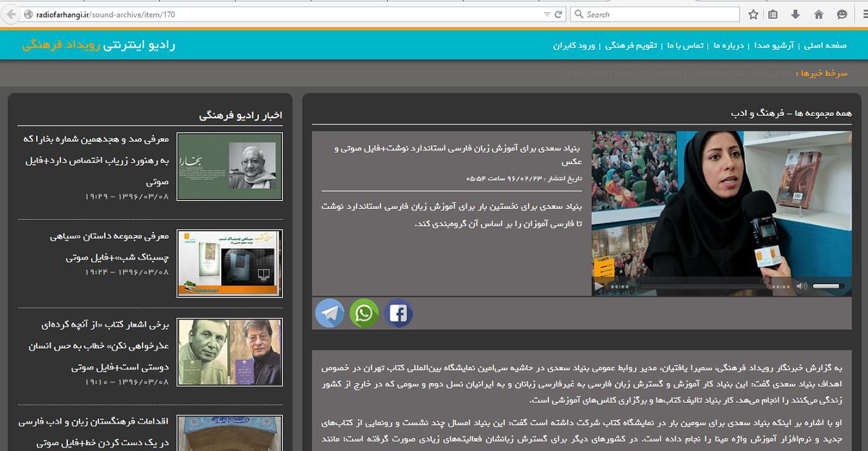Click the smiley face toolbar icon
868x451 pixels.
tap(842, 14)
